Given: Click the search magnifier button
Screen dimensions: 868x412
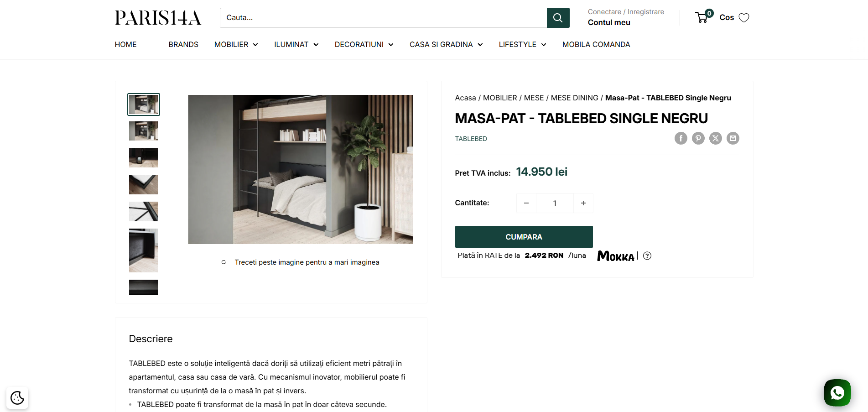Looking at the screenshot, I should tap(558, 18).
